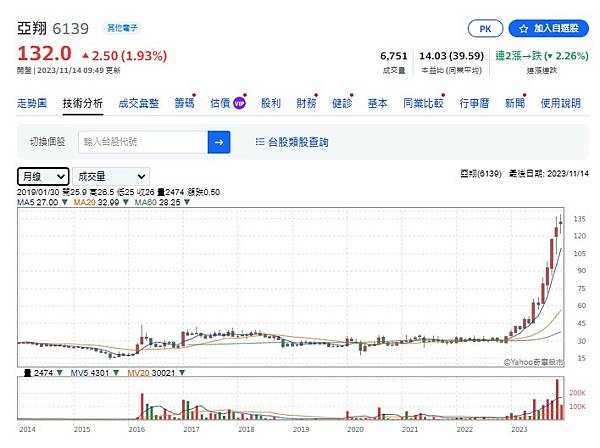Toggle MA20 triangle marker
The image size is (600, 448).
tap(126, 202)
